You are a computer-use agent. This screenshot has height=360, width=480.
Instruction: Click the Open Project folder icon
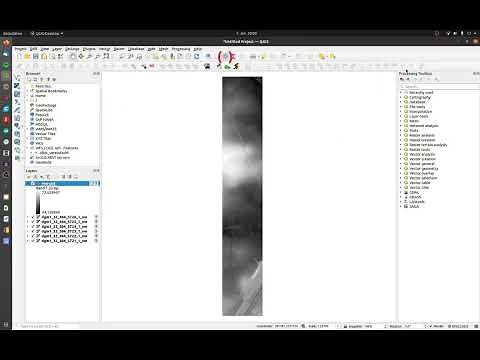(x=27, y=57)
